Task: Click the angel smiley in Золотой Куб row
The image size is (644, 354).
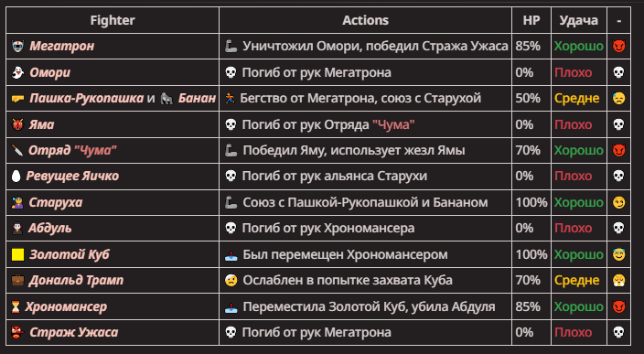Action: [618, 254]
